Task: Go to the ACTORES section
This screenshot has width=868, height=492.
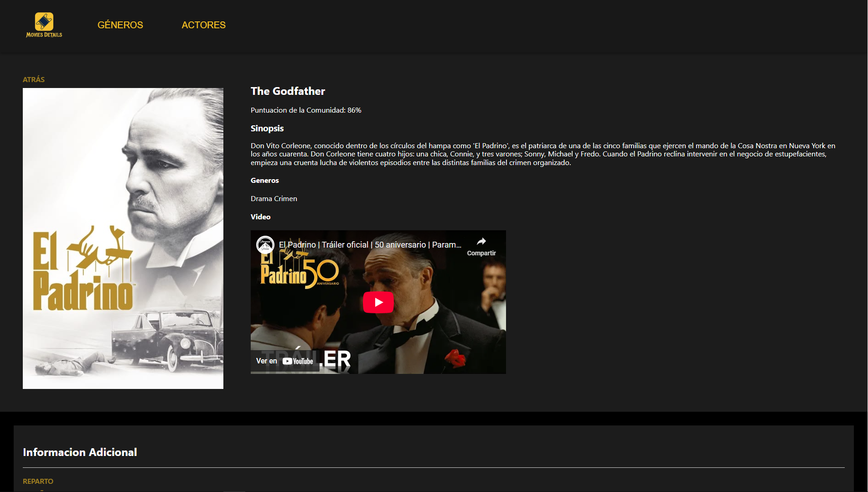Action: click(203, 25)
